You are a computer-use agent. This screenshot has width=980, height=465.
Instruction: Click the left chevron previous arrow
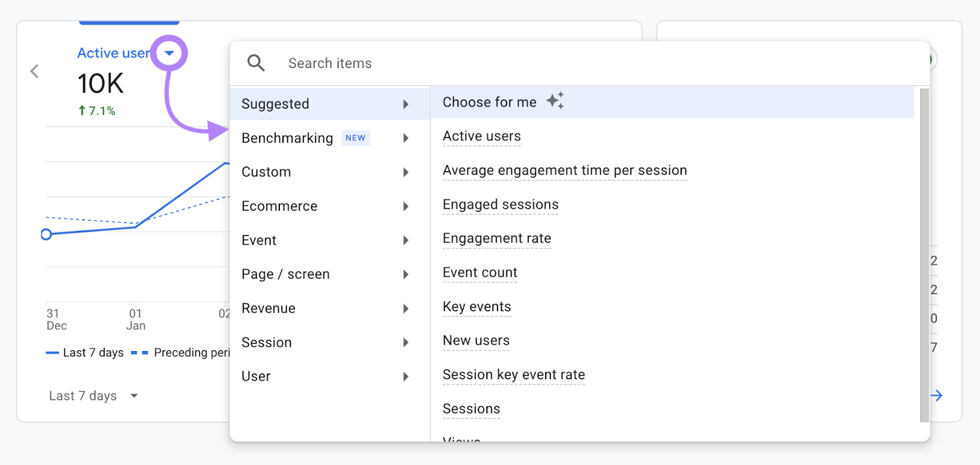pyautogui.click(x=35, y=72)
